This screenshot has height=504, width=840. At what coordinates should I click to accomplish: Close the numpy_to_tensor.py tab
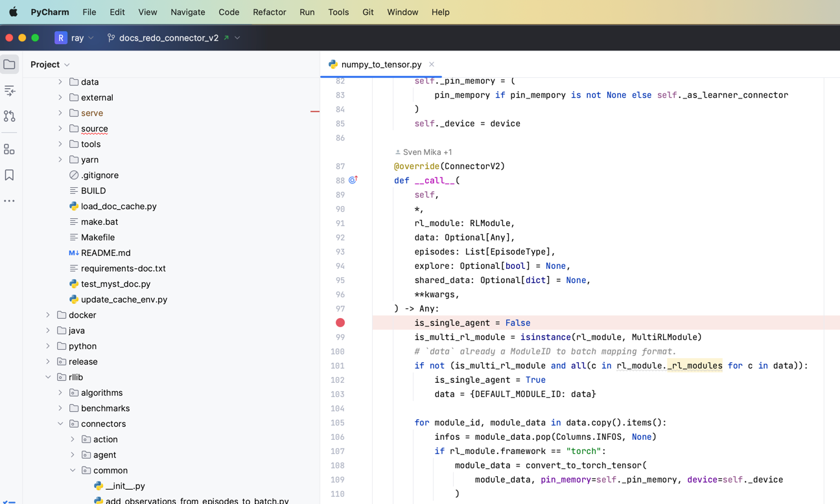point(432,64)
